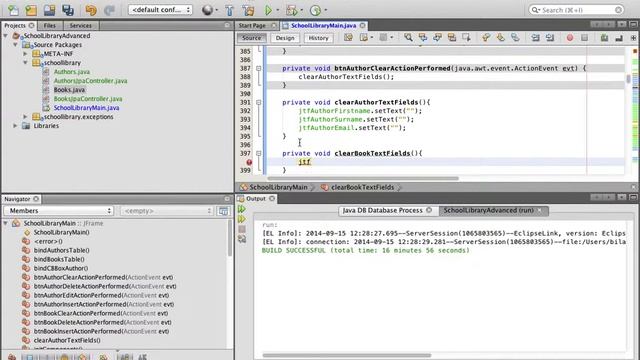Toggle the History view button
Image resolution: width=640 pixels, height=360 pixels.
(x=318, y=38)
